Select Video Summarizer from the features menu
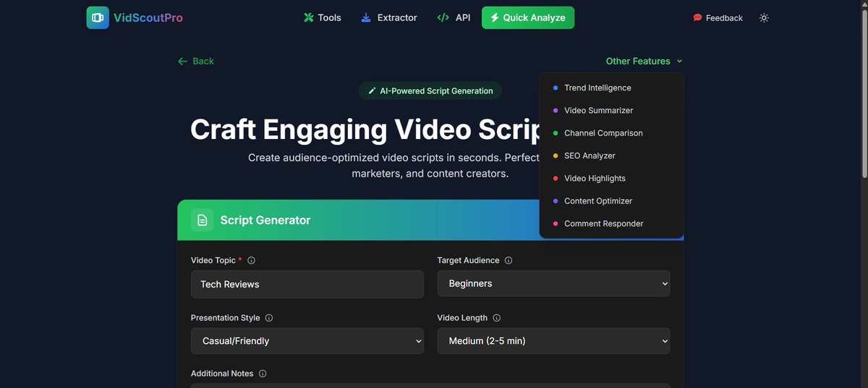 [611, 110]
